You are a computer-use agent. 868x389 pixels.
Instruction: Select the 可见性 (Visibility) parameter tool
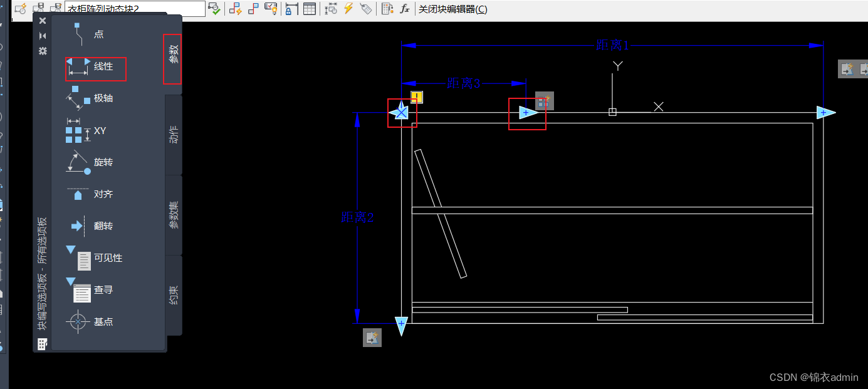point(95,257)
